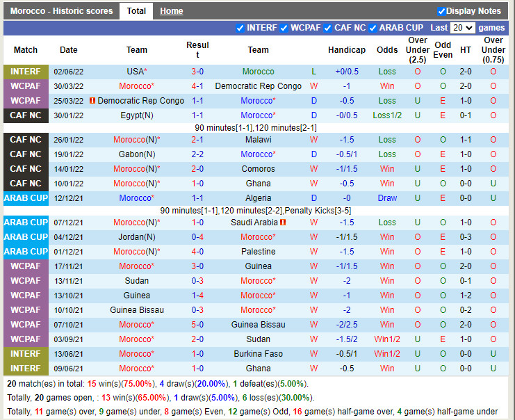Disable the CAF NC filter checkbox
Viewport: 515px width, 420px height.
pos(327,28)
